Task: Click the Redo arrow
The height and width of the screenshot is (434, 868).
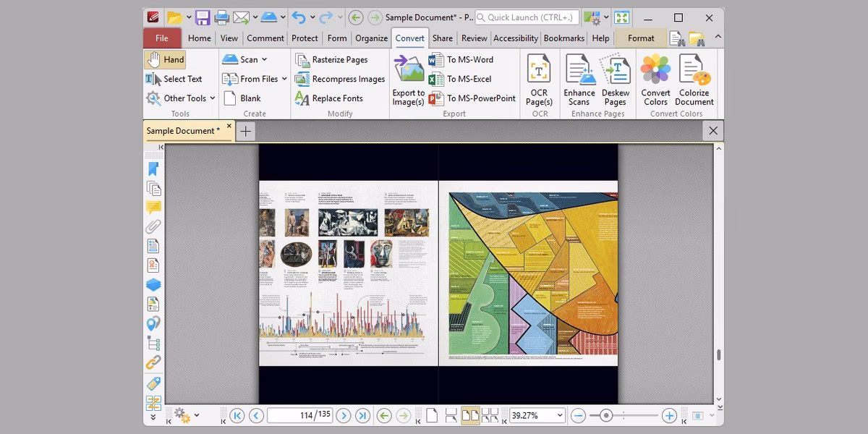Action: coord(326,17)
